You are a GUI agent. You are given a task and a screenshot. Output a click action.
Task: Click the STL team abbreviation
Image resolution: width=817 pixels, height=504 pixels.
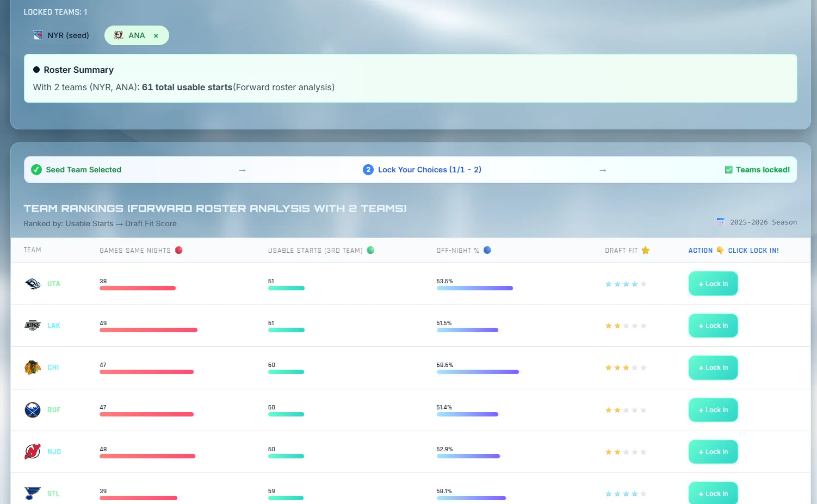pyautogui.click(x=53, y=494)
